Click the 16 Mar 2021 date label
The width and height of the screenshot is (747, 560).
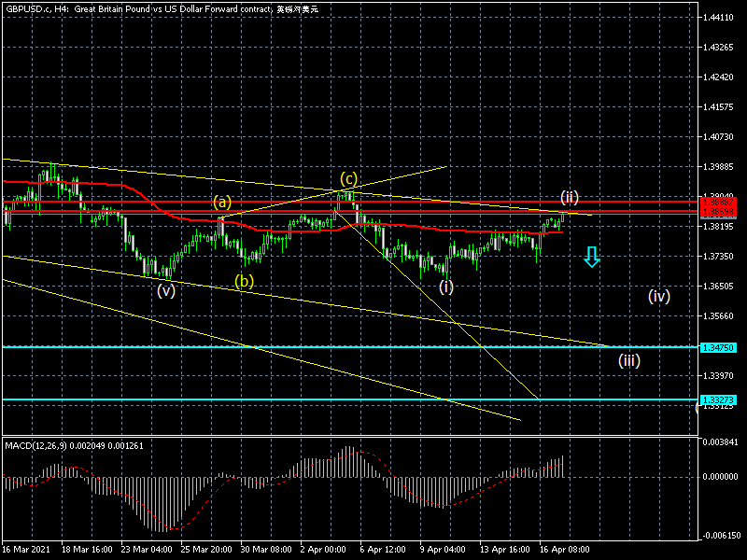point(25,550)
